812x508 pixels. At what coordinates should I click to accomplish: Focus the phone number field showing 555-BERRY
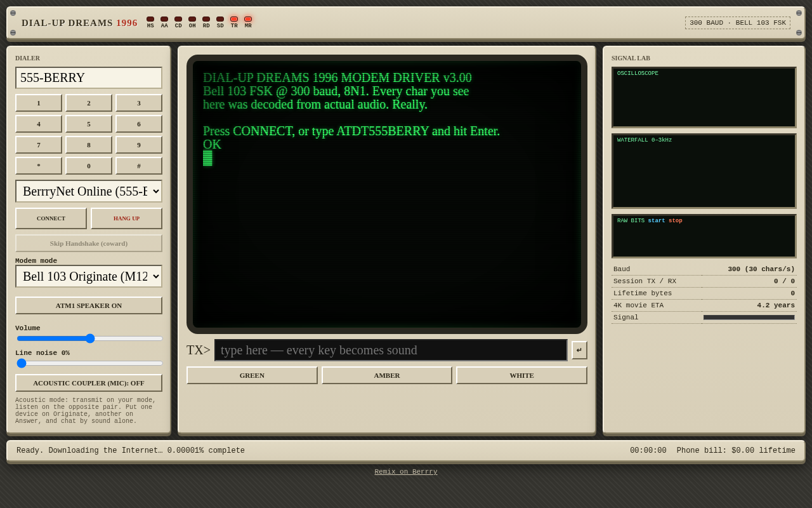pos(89,78)
